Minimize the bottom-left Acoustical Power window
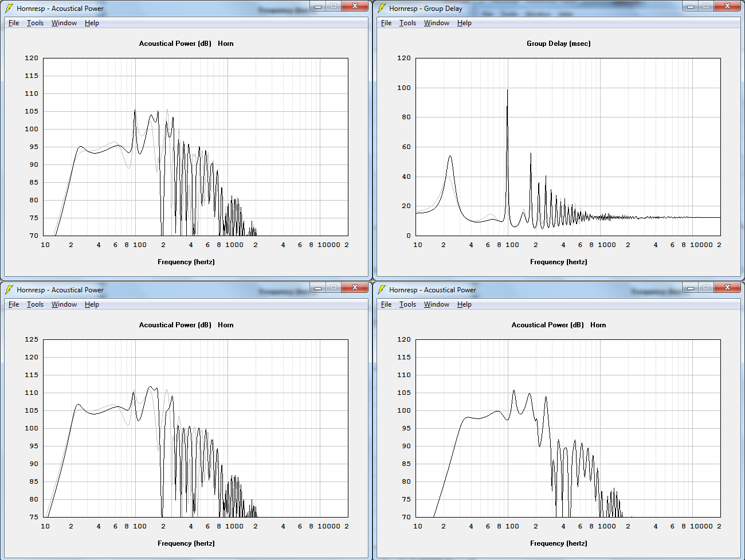The height and width of the screenshot is (560, 745). coord(318,288)
